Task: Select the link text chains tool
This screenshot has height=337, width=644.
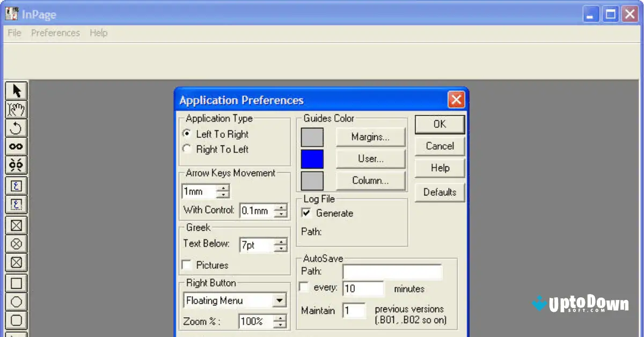Action: click(x=16, y=146)
